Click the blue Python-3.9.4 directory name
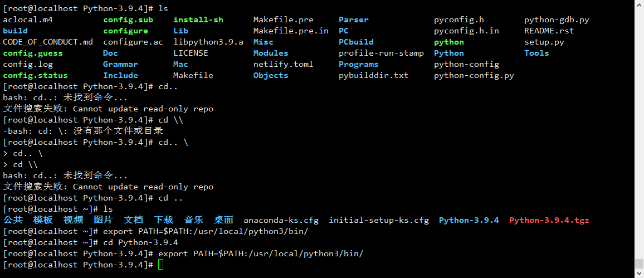This screenshot has height=278, width=644. pos(469,220)
